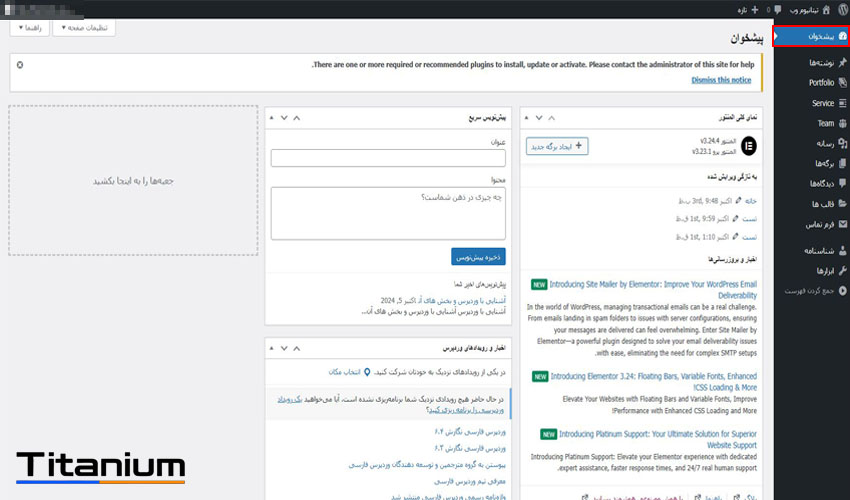Open the معرفی تیم وردپرس فارسی link

(x=469, y=482)
